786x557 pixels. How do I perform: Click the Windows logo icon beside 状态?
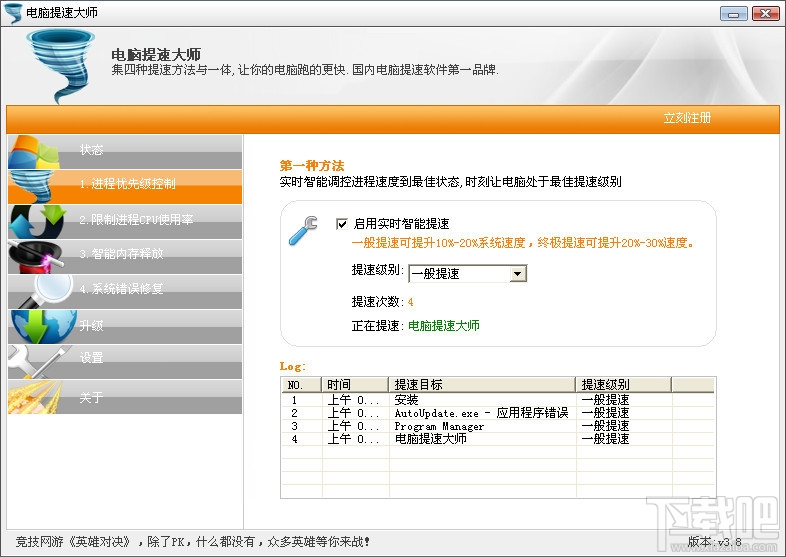point(34,152)
